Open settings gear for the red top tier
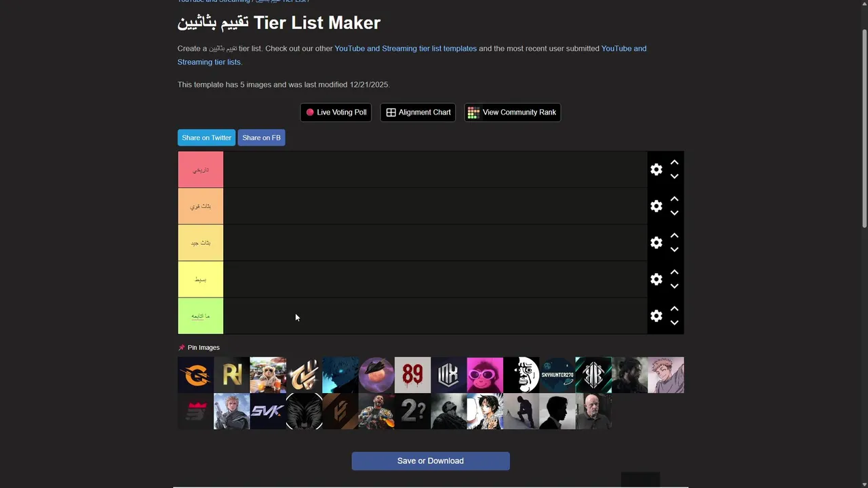 pyautogui.click(x=656, y=169)
